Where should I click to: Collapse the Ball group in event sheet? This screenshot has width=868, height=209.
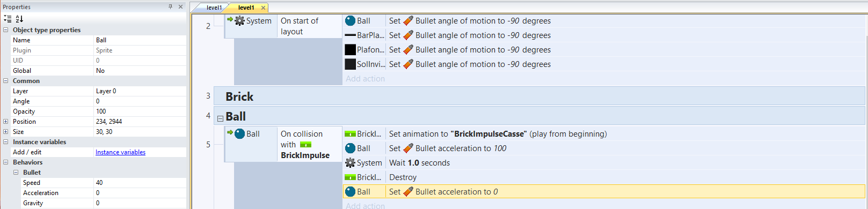[220, 118]
